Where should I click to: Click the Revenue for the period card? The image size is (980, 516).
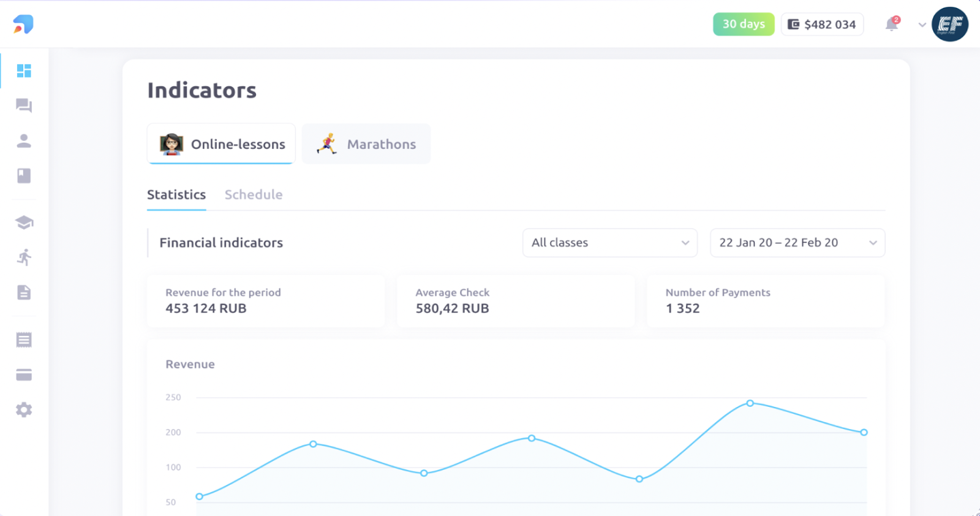[x=266, y=301]
